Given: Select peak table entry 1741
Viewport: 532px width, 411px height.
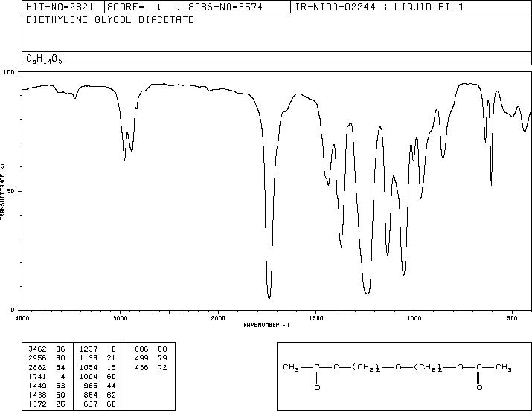Looking at the screenshot, I should [37, 377].
